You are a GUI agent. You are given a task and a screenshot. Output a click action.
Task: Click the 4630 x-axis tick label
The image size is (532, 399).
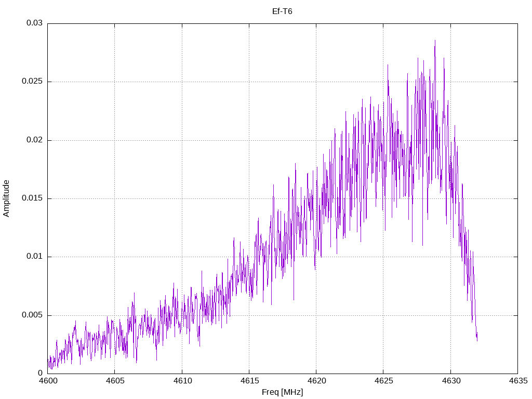pyautogui.click(x=451, y=381)
